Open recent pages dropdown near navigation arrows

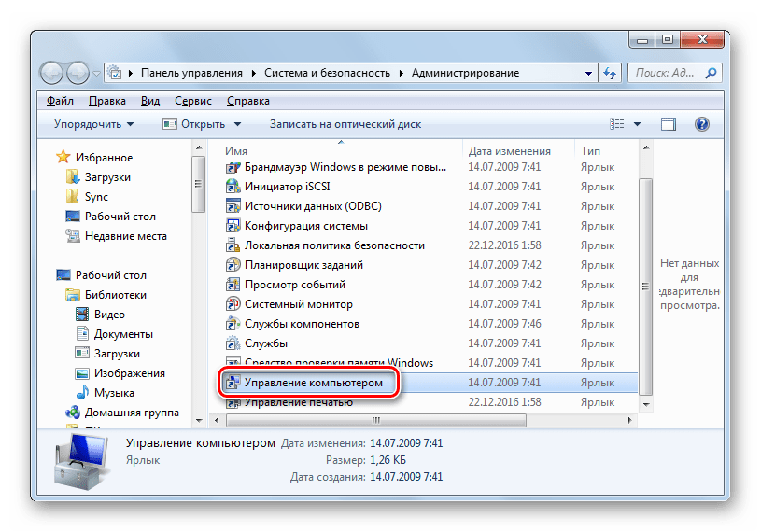click(x=96, y=73)
